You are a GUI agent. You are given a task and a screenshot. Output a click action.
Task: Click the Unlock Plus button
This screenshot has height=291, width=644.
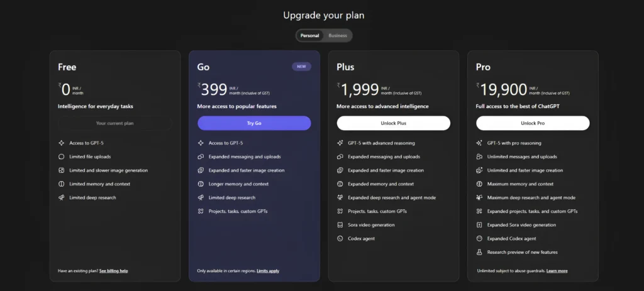coord(394,123)
